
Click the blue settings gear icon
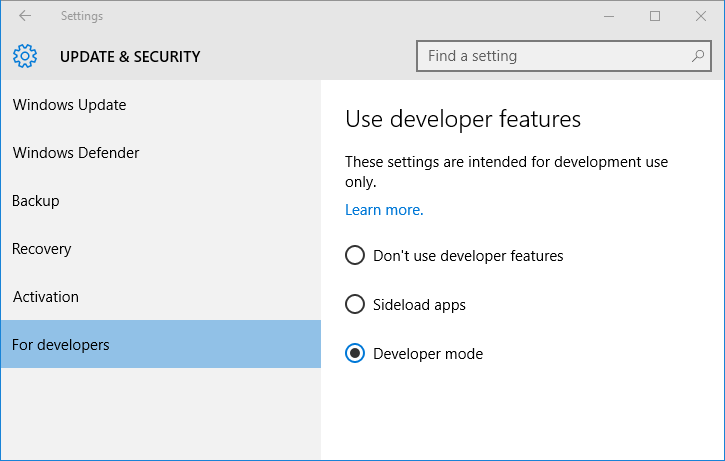25,56
